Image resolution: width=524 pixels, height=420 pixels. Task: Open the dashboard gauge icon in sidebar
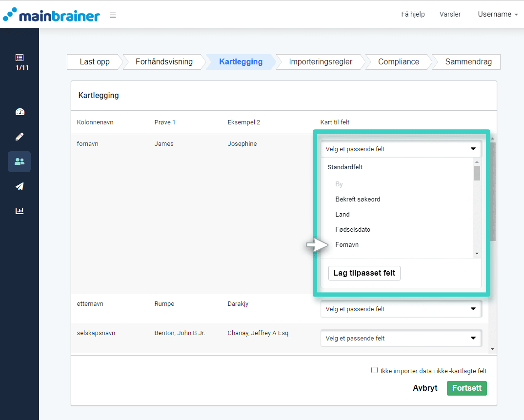(20, 112)
